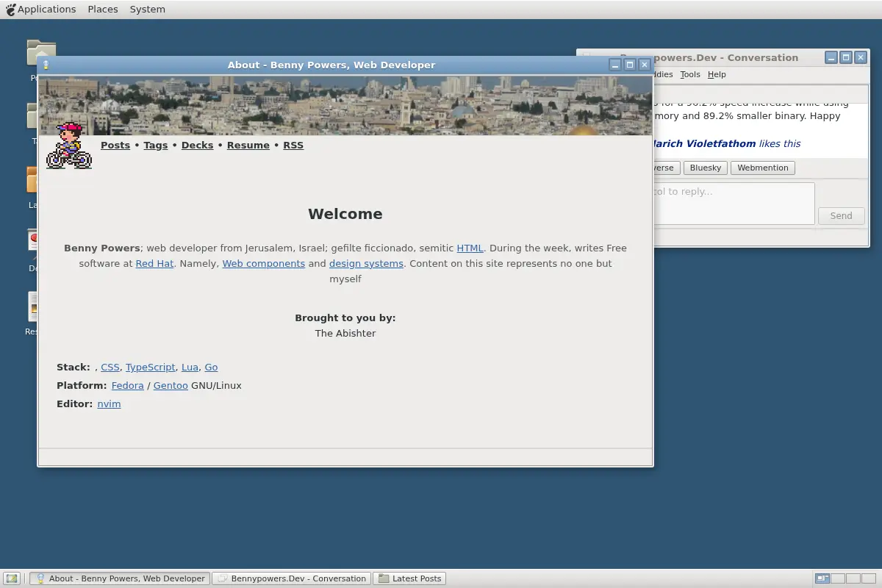The width and height of the screenshot is (882, 588).
Task: Open the Help menu in Conversation window
Action: pos(717,74)
